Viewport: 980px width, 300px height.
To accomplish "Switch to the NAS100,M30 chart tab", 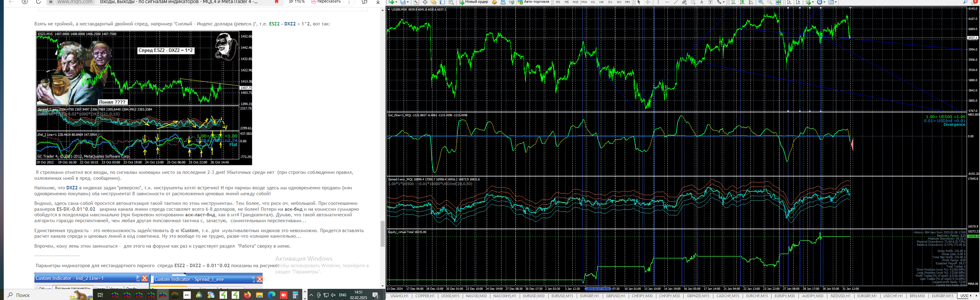I will pos(476,296).
